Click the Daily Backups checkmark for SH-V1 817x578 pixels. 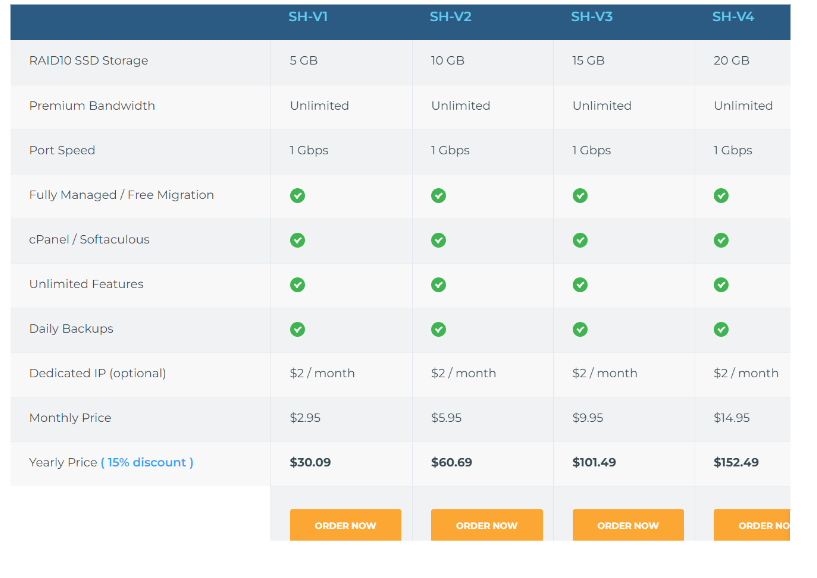298,329
